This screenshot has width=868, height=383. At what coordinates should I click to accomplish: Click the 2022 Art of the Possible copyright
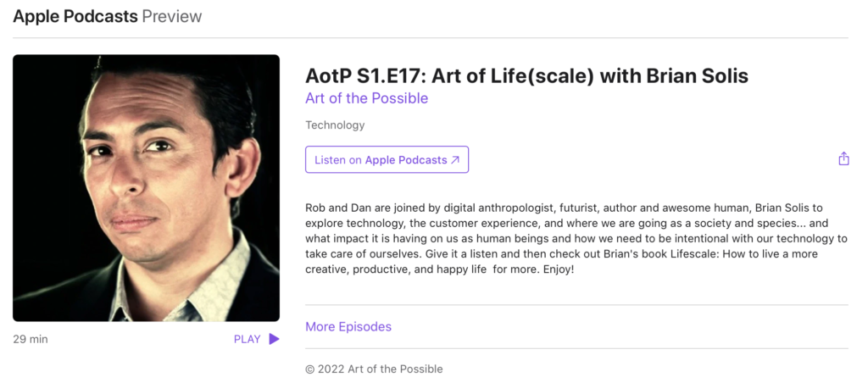pyautogui.click(x=374, y=369)
